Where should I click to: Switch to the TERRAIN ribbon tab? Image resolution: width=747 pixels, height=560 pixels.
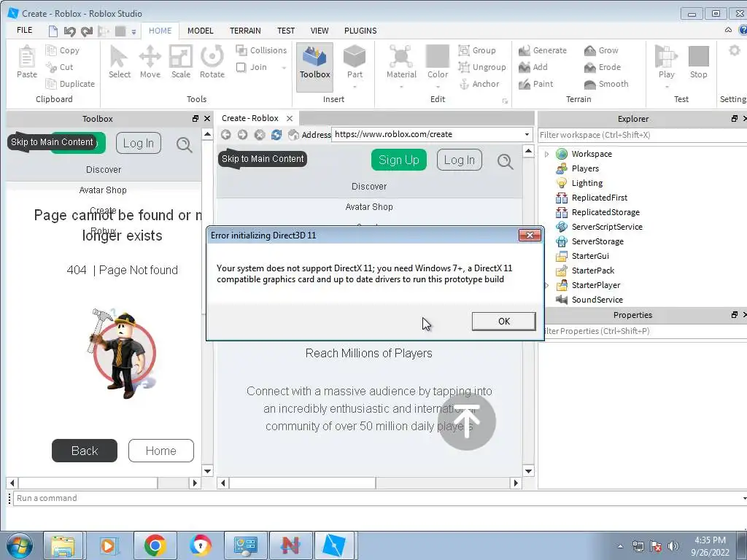point(245,31)
